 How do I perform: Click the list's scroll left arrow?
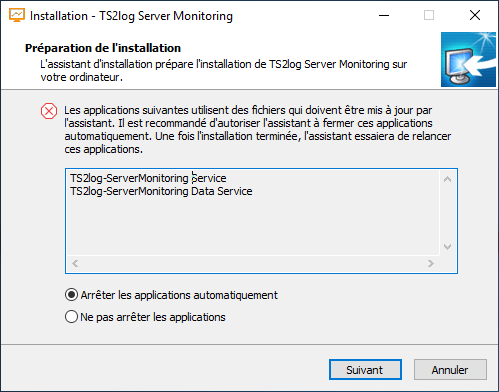[75, 264]
